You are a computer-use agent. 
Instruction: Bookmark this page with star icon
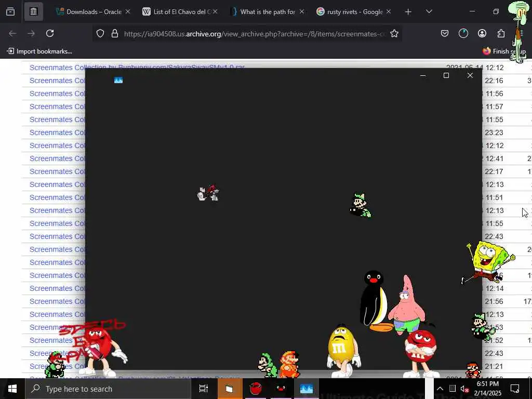pyautogui.click(x=394, y=34)
